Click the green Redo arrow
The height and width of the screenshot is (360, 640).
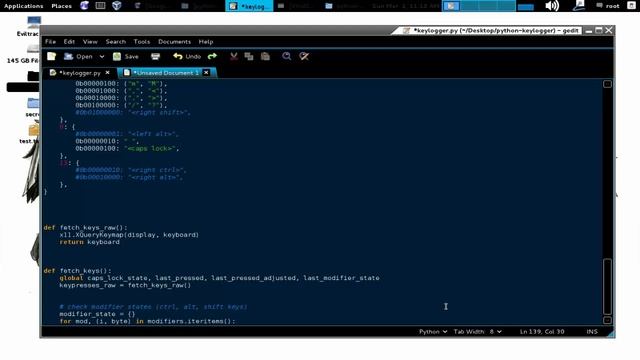pos(212,56)
